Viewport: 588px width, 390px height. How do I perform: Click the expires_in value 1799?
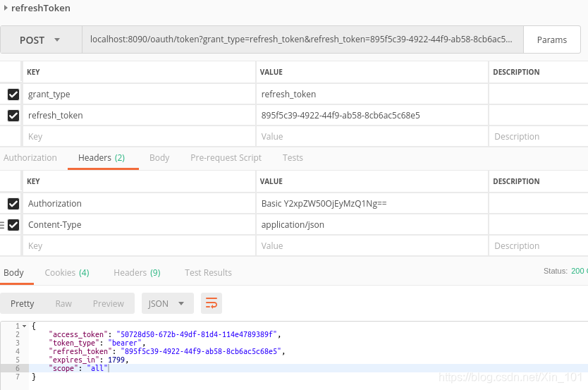click(116, 360)
